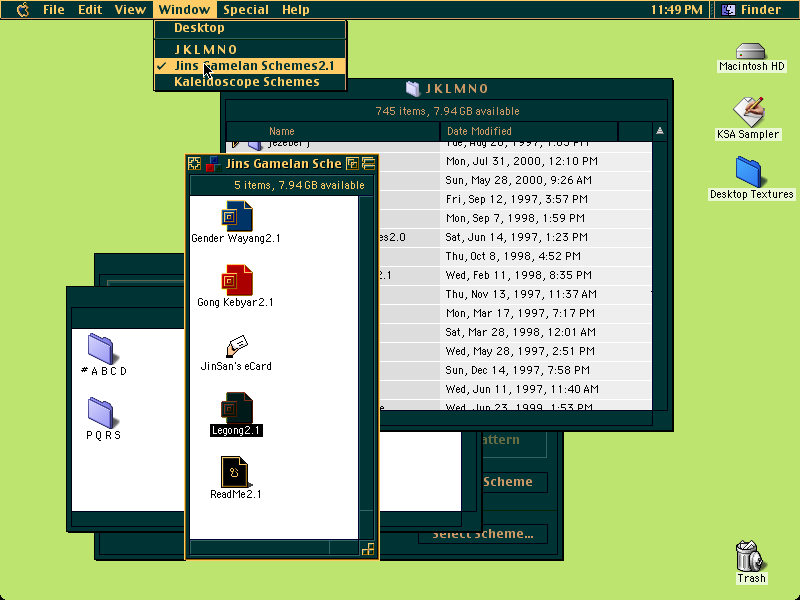This screenshot has height=600, width=800.
Task: Open the Help menu
Action: click(295, 10)
